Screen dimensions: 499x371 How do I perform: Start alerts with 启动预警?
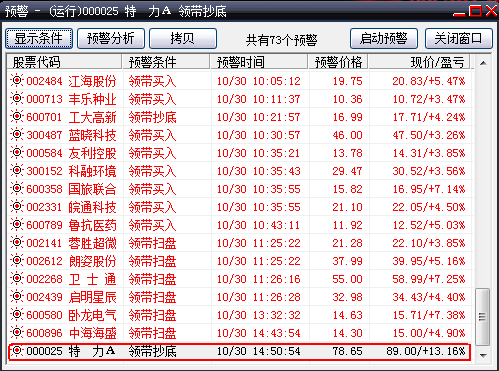click(384, 39)
